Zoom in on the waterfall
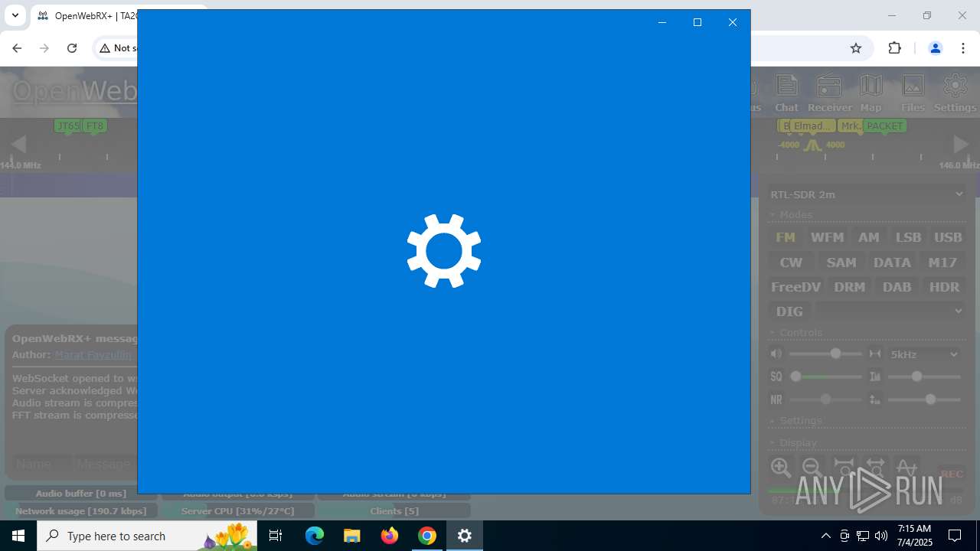This screenshot has width=980, height=551. click(781, 468)
